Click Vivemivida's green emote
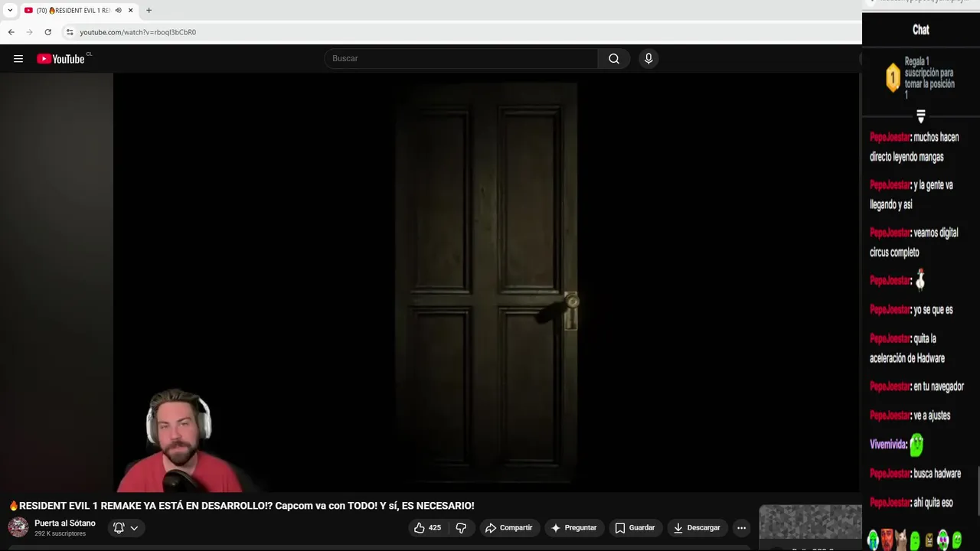Image resolution: width=980 pixels, height=551 pixels. [916, 444]
